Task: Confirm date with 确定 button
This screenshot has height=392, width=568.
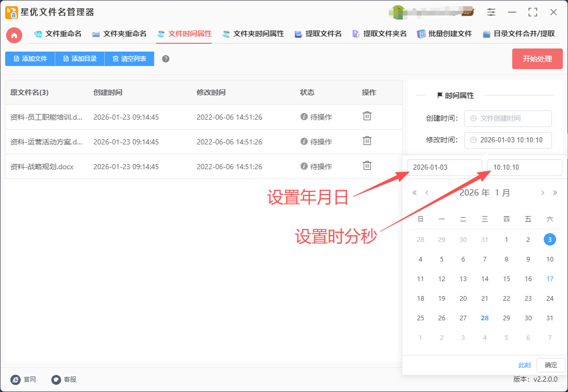Action: tap(551, 365)
